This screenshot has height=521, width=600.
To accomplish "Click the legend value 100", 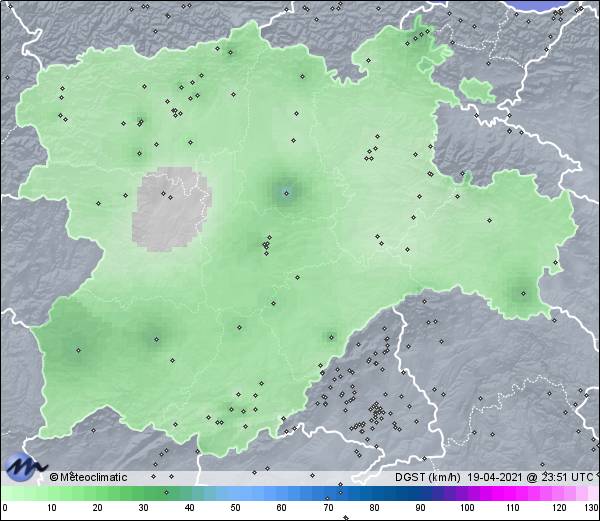I will point(467,508).
